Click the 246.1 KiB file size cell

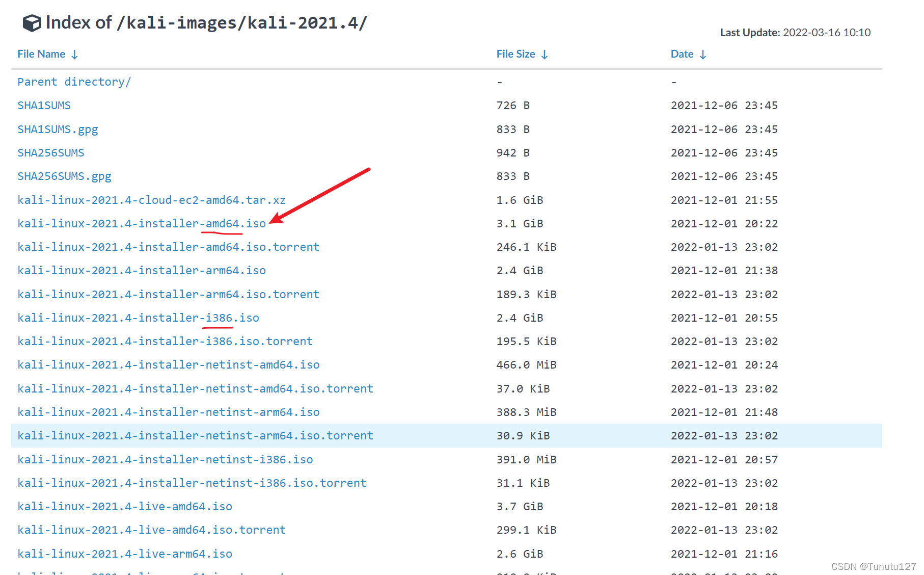(x=526, y=247)
